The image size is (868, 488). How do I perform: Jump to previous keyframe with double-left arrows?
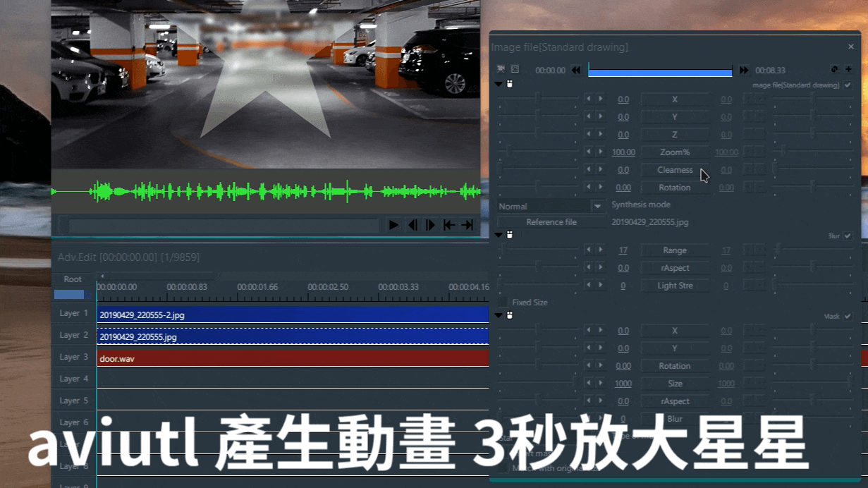(576, 71)
